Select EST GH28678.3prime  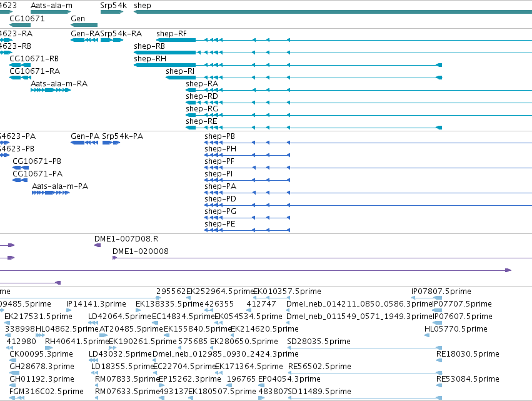pyautogui.click(x=42, y=367)
